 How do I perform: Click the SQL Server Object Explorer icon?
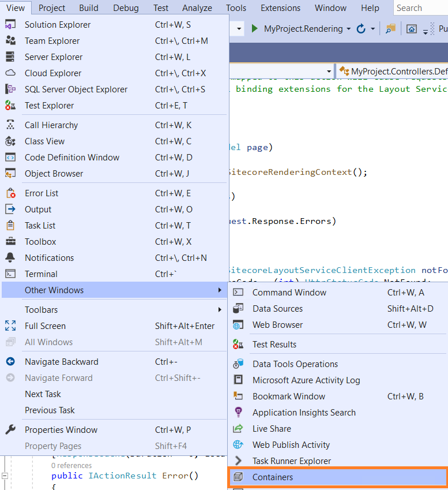10,89
